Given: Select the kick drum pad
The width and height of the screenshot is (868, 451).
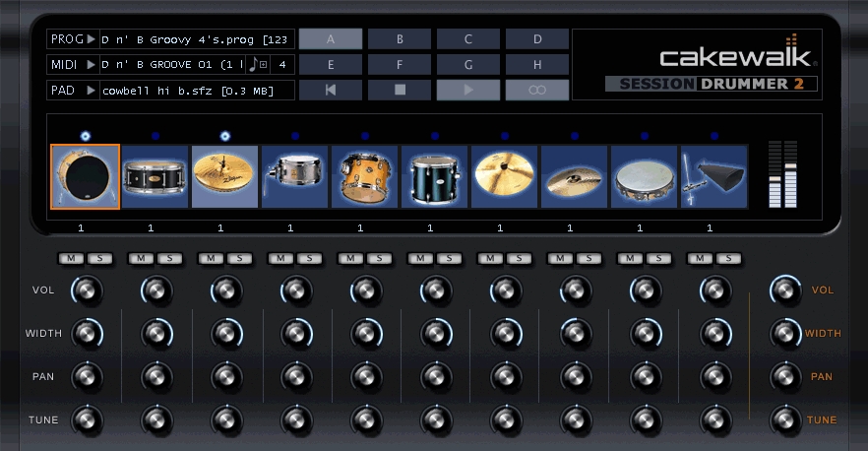Looking at the screenshot, I should pyautogui.click(x=86, y=176).
